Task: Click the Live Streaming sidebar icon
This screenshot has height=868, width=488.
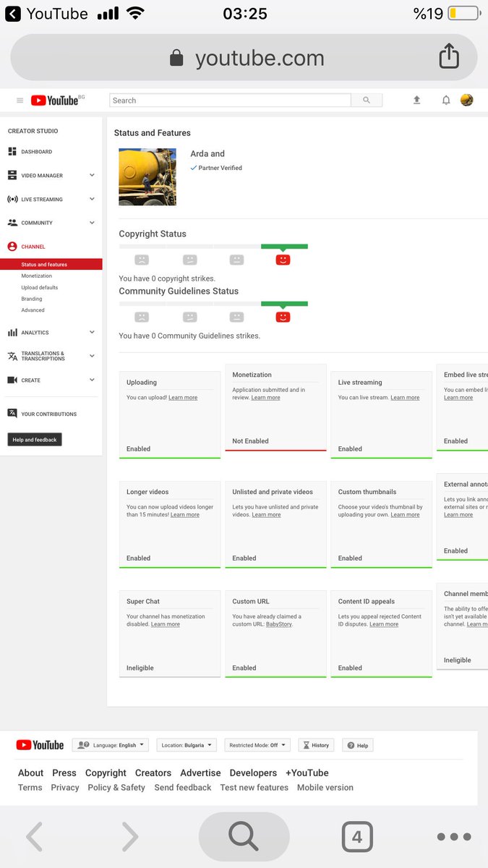Action: tap(12, 200)
